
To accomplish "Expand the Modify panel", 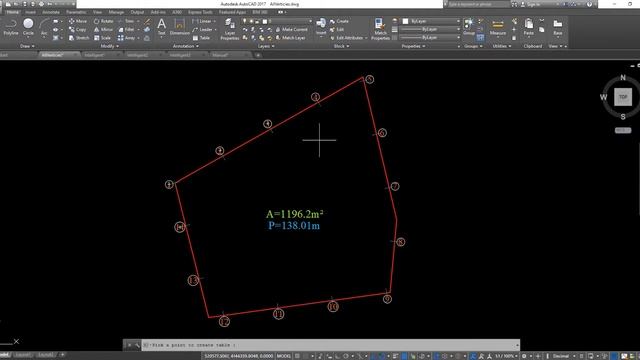I will point(109,46).
